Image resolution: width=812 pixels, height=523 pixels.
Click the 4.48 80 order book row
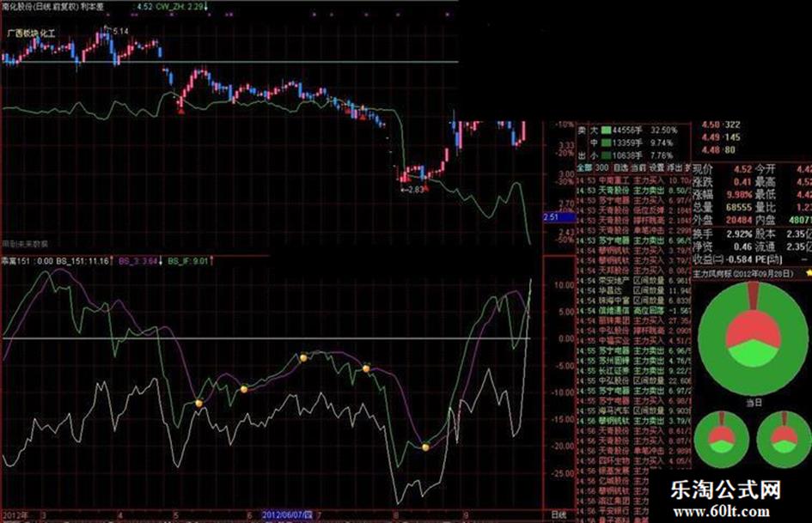[x=718, y=150]
